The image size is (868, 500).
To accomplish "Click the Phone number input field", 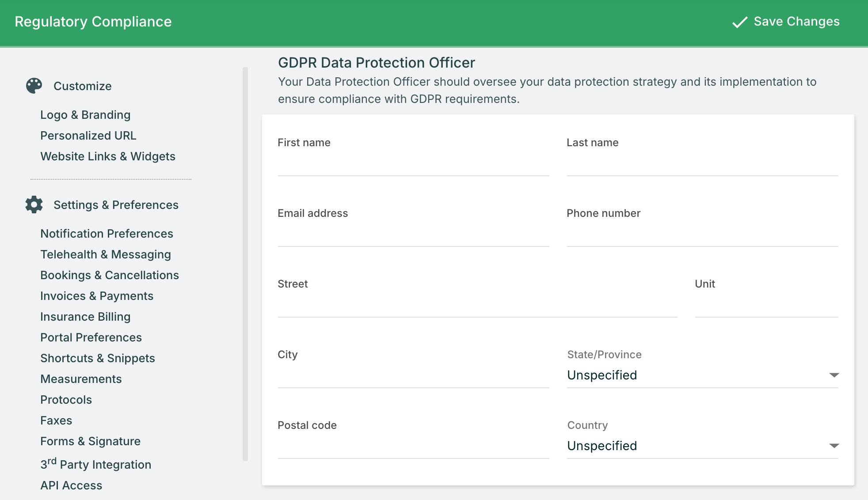I will [702, 235].
